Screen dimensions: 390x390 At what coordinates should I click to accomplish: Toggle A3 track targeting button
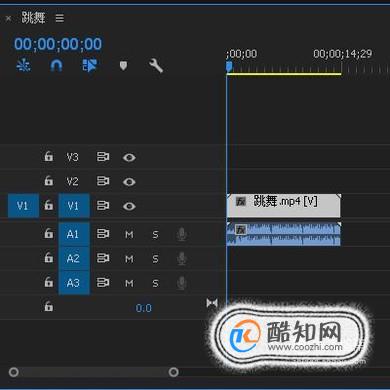click(74, 283)
